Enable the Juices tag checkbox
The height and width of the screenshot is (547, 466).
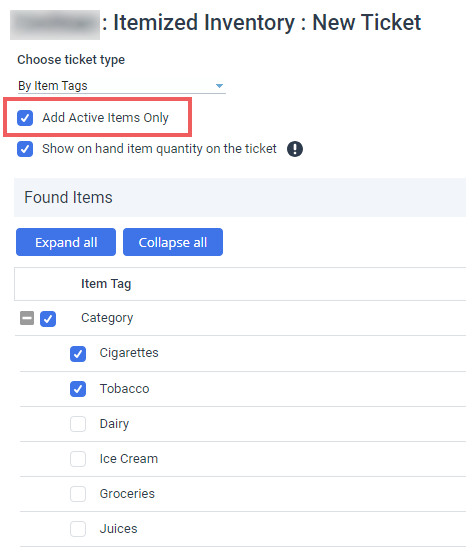(x=78, y=529)
